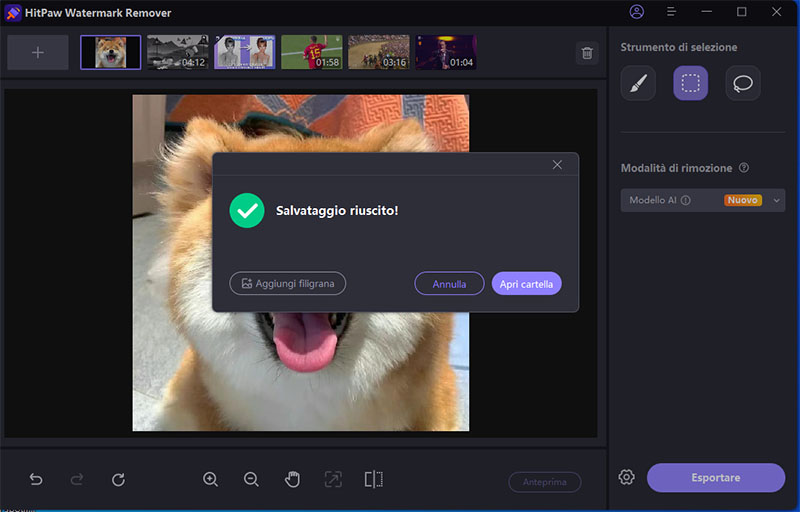Click the undo arrow icon

pos(36,480)
